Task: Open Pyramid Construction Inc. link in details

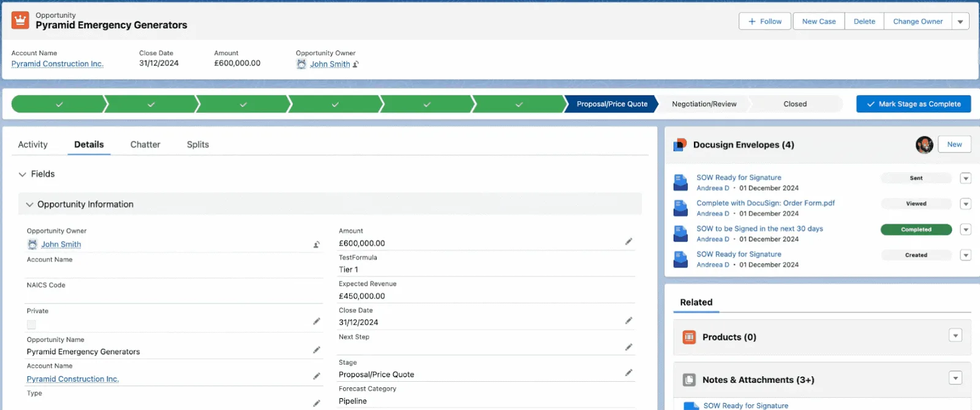Action: point(73,379)
